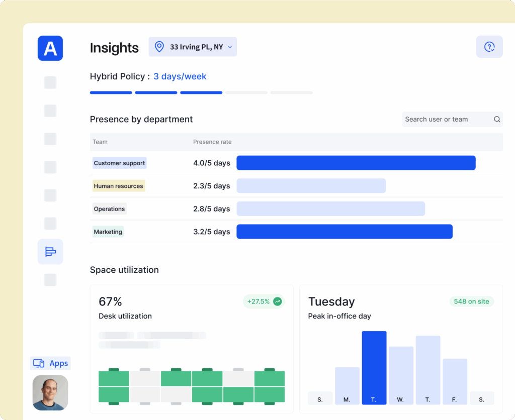Click the Customer support presence bar
Screen dimensions: 515x420
coord(356,163)
